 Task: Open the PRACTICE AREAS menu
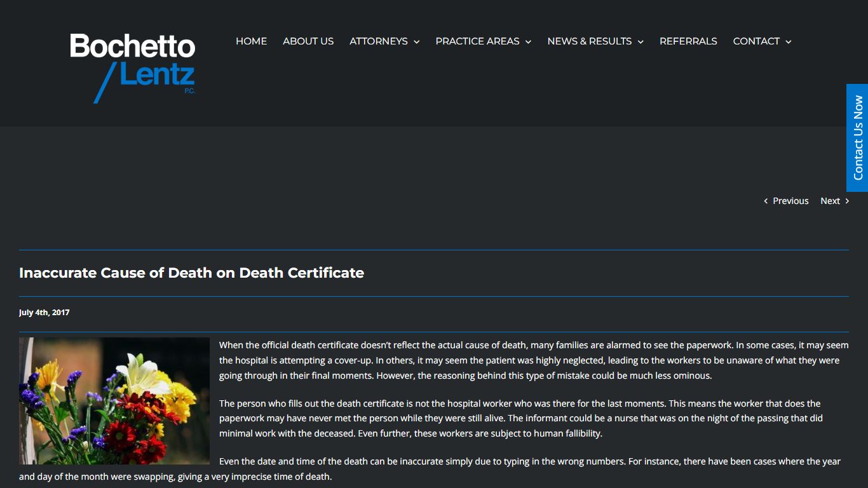[x=477, y=41]
